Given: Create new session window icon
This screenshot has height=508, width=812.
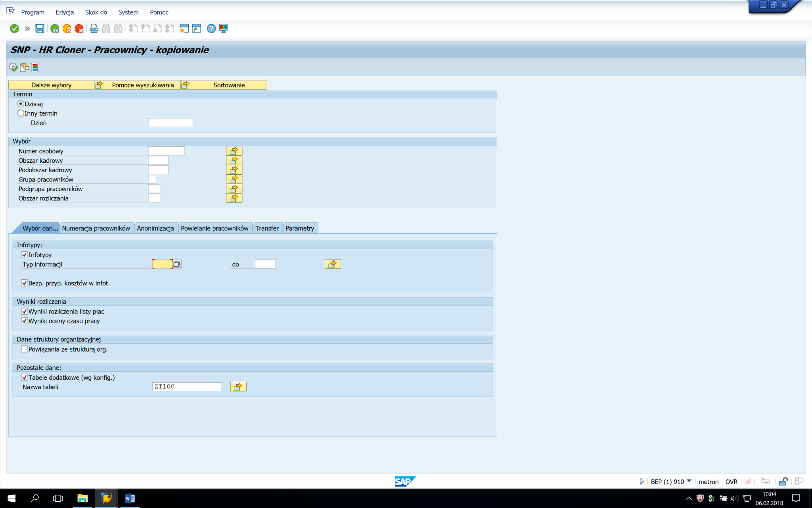Looking at the screenshot, I should pos(184,29).
